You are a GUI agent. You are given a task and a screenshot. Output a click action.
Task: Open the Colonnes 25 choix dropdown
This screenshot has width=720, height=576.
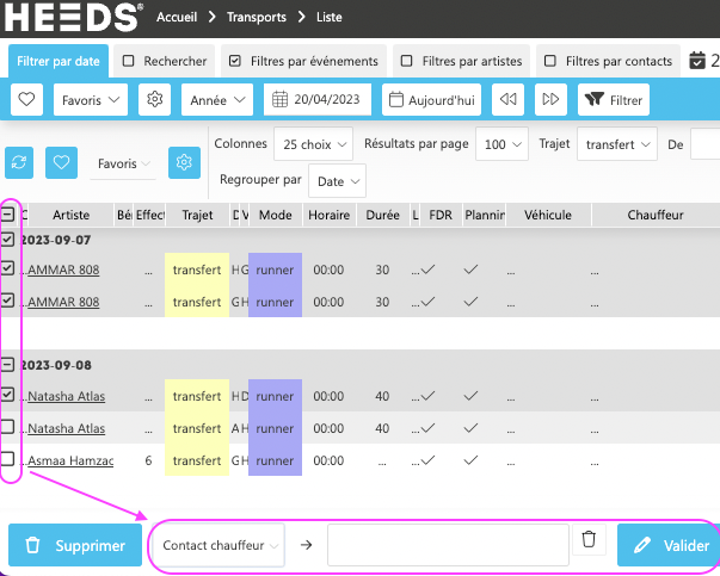(x=313, y=144)
